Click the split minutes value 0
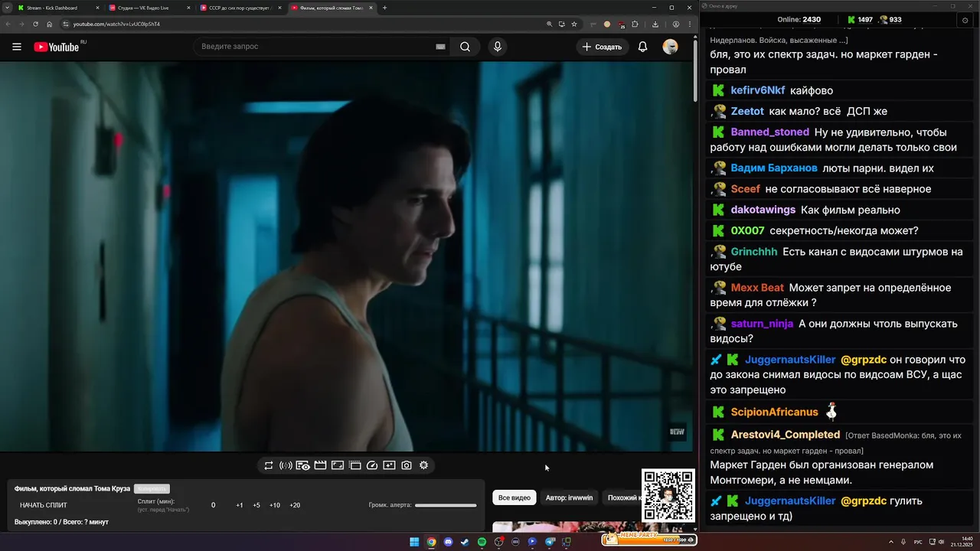Screen dimensions: 980x551 click(x=214, y=505)
